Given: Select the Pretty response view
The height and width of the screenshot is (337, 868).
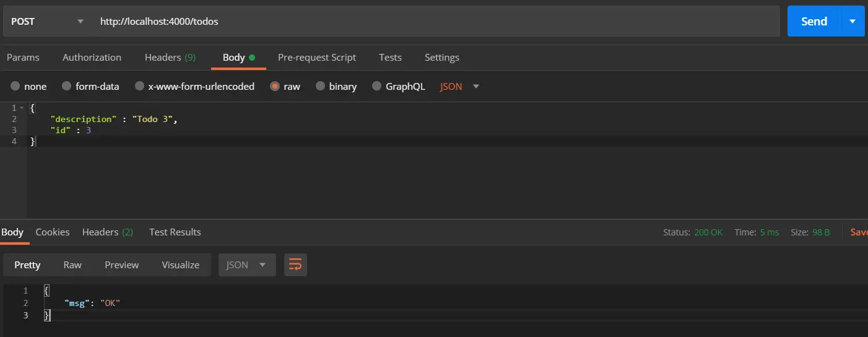Looking at the screenshot, I should click(27, 265).
